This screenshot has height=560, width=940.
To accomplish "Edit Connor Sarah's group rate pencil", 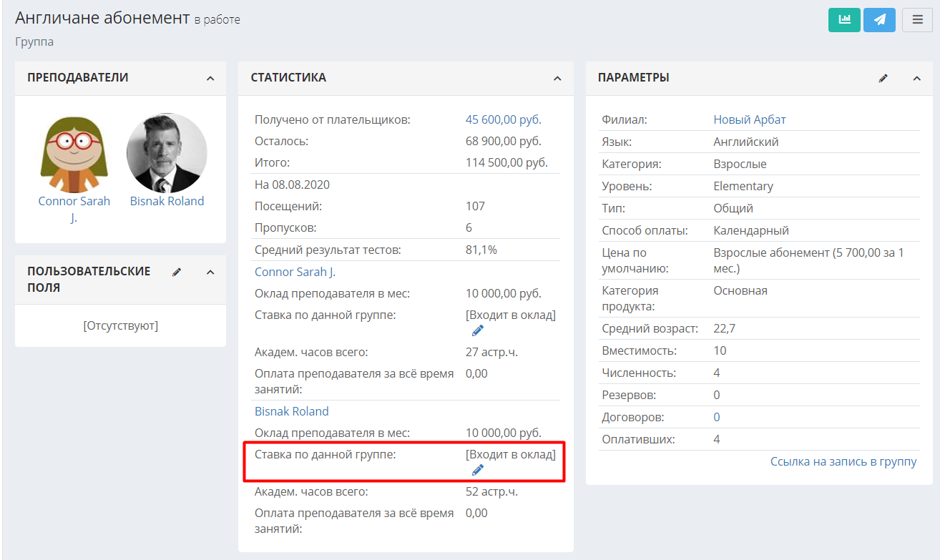I will point(478,330).
